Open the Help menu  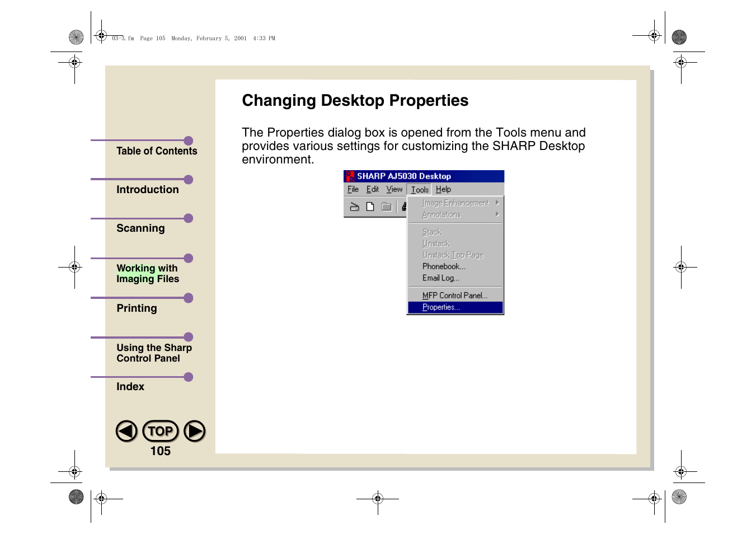pyautogui.click(x=443, y=189)
